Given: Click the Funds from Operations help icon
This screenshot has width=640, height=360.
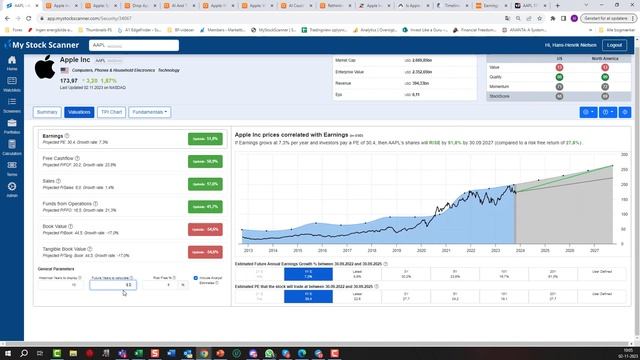Looking at the screenshot, I should click(96, 203).
